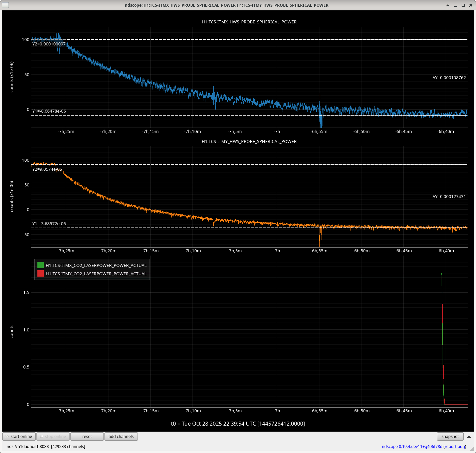Roll up the window using shade arrow
This screenshot has width=476, height=453.
(x=448, y=5)
